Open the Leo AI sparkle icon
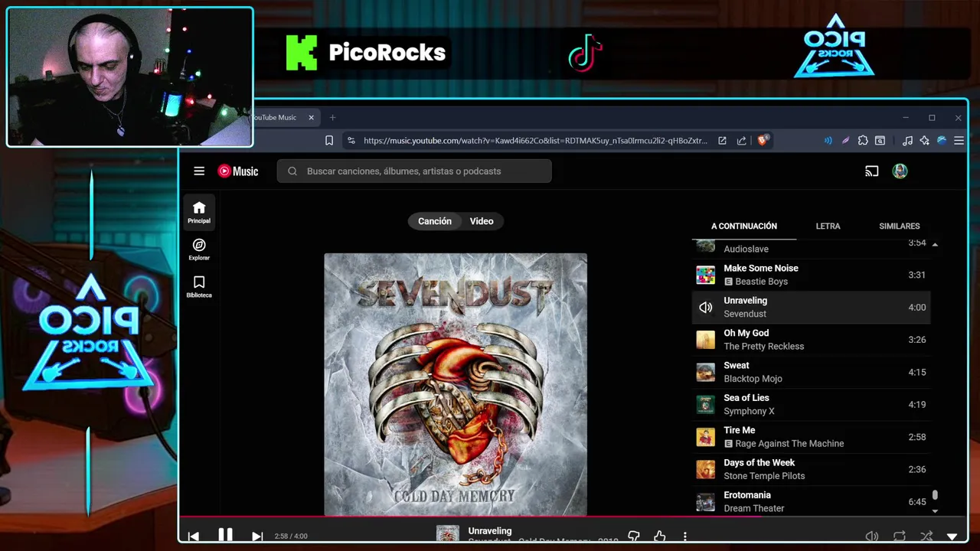The height and width of the screenshot is (551, 980). [x=925, y=141]
